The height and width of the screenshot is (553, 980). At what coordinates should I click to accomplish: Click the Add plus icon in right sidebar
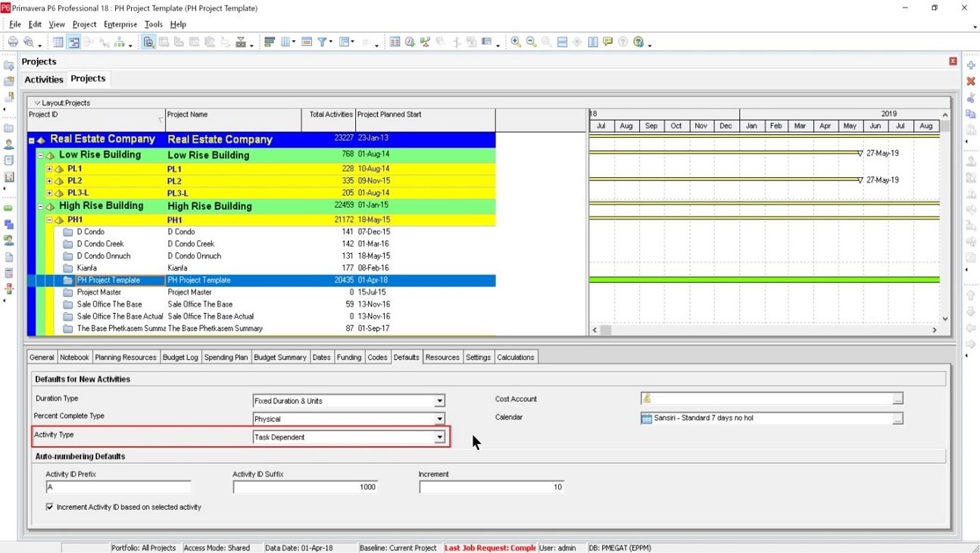coord(971,66)
